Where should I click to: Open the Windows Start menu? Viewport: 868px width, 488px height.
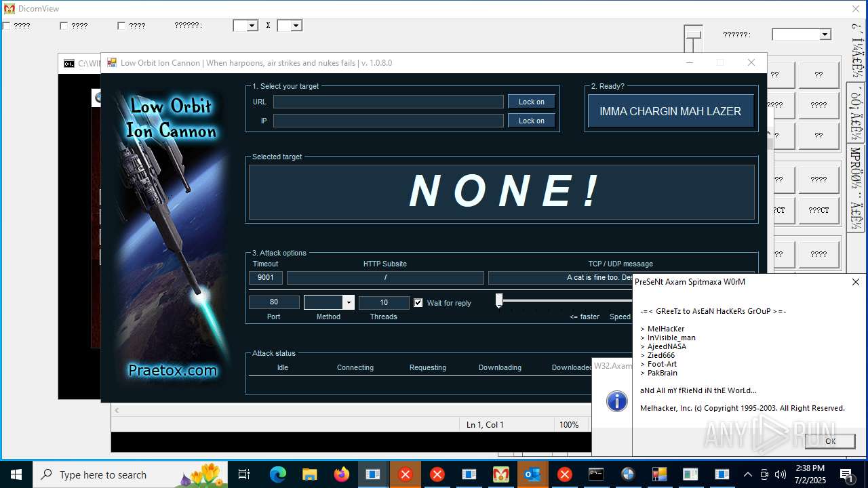[16, 474]
